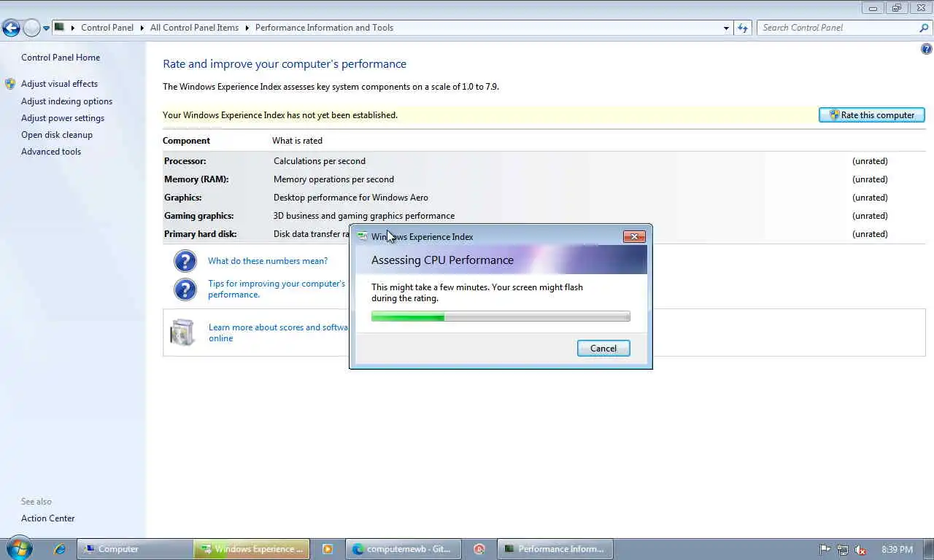
Task: Click software box icon beside Learn more
Action: click(x=182, y=332)
